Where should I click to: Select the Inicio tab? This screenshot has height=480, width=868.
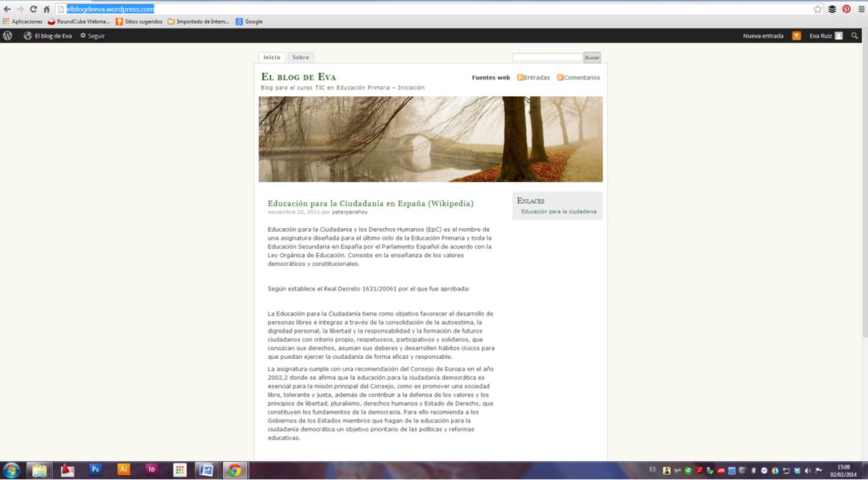pos(272,58)
